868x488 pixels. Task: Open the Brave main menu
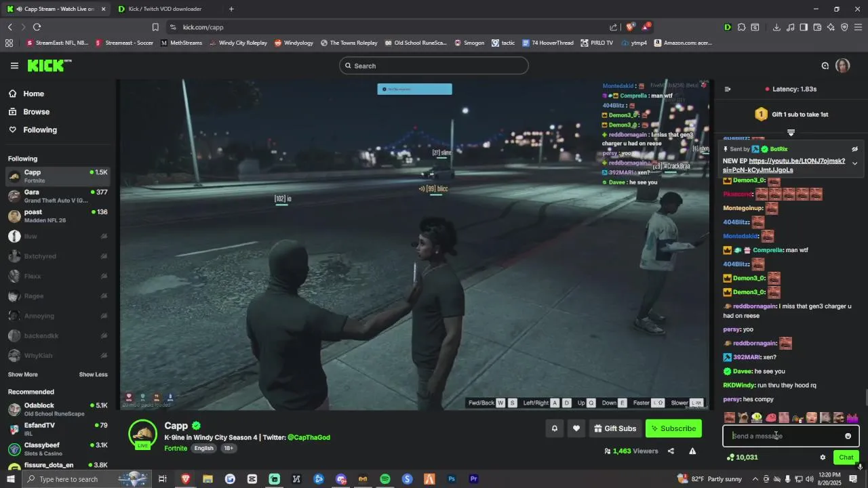(859, 27)
